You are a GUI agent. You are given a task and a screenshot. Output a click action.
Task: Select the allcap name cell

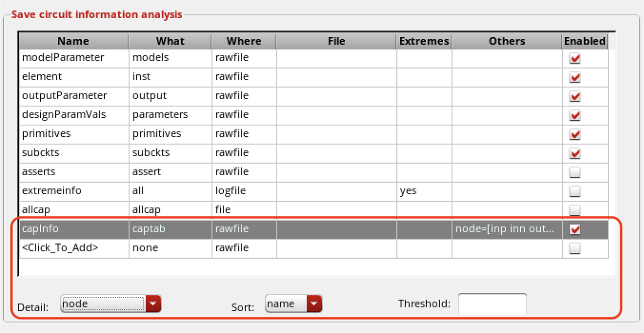click(x=74, y=210)
